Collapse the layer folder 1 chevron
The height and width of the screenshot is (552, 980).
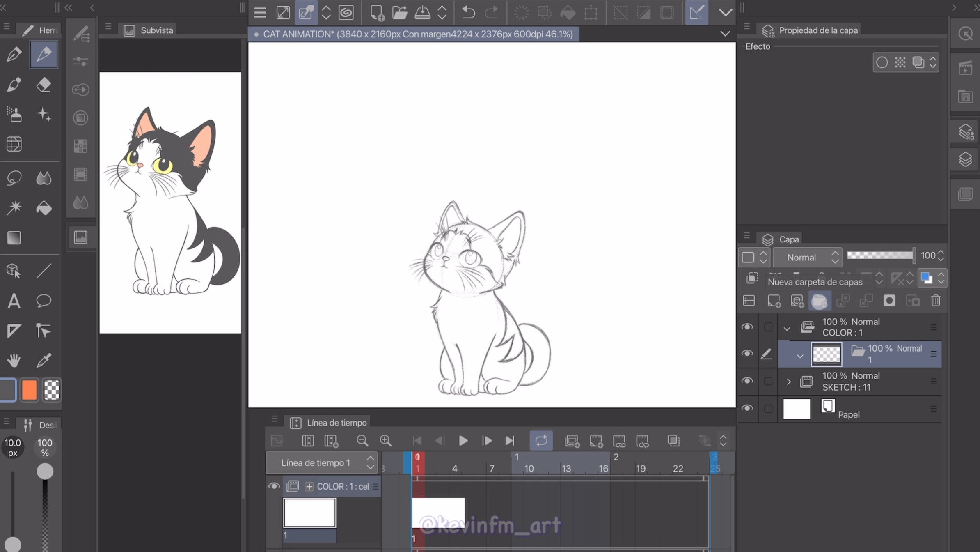pos(800,356)
